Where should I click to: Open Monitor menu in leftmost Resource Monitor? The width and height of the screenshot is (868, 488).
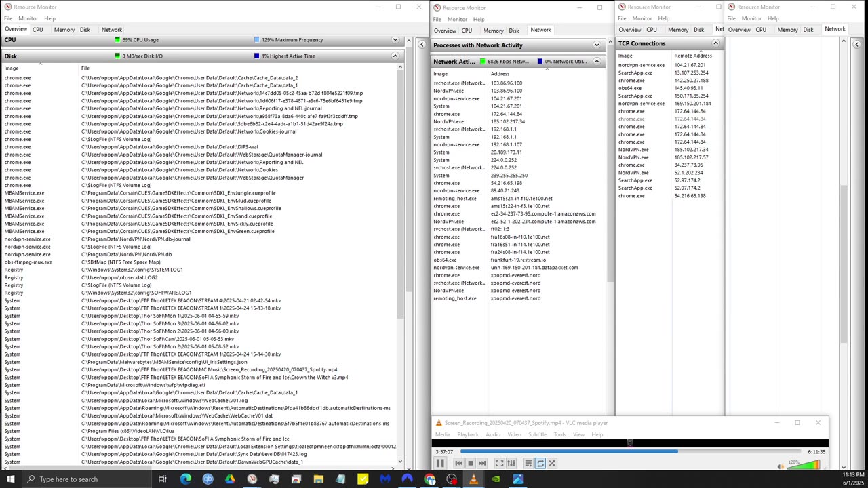pos(28,18)
